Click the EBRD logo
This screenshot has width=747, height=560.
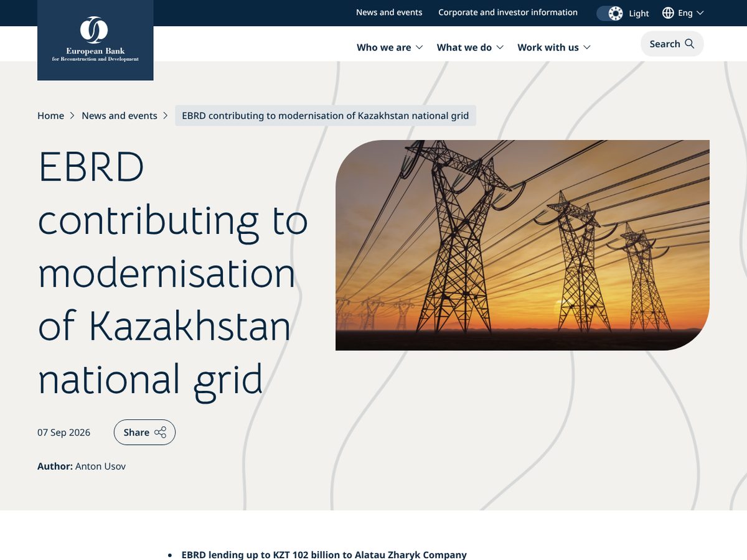coord(95,40)
